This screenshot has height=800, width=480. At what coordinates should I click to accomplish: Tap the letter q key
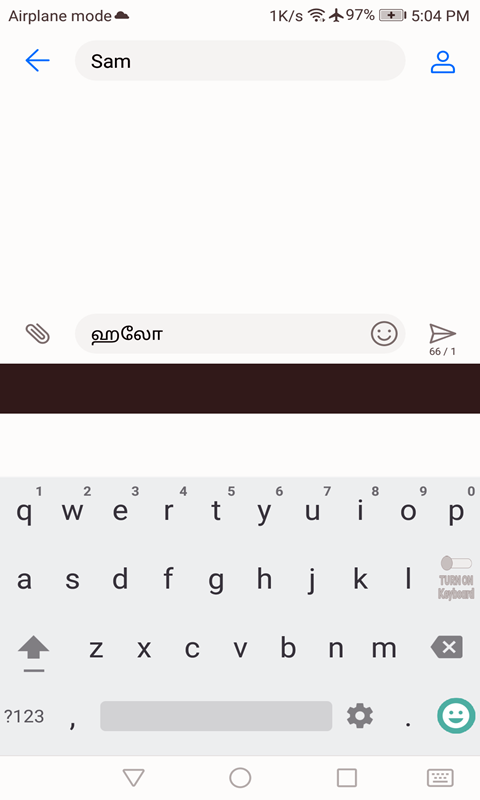[x=24, y=510]
